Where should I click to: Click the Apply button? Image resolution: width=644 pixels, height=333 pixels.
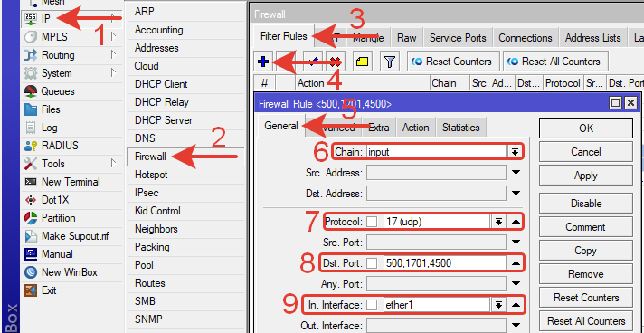[x=586, y=176]
